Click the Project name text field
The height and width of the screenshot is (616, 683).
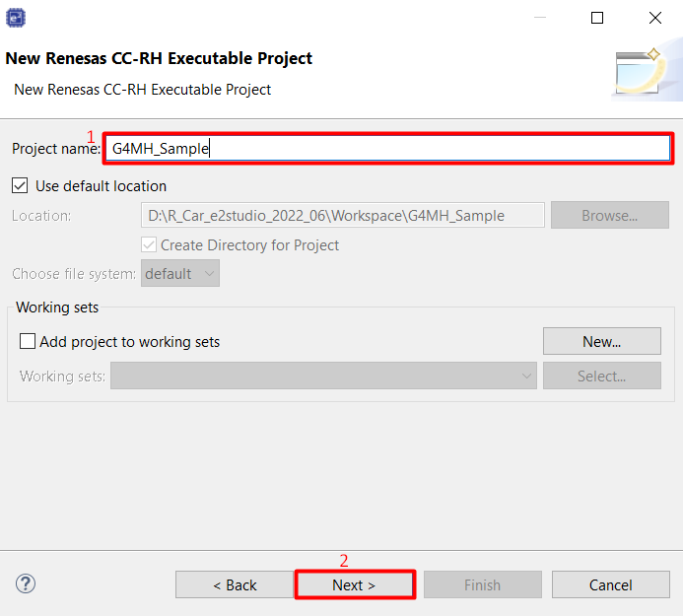[x=386, y=149]
